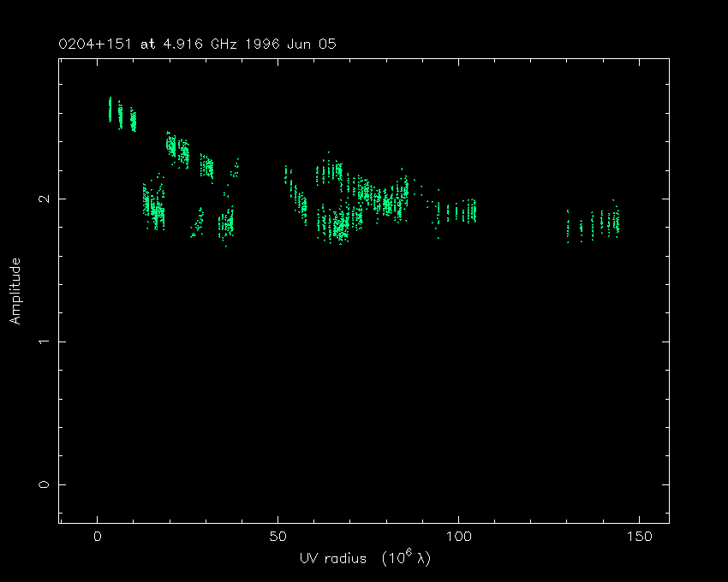
Task: Select the rightmost data cluster near UV radius 140
Action: point(600,224)
